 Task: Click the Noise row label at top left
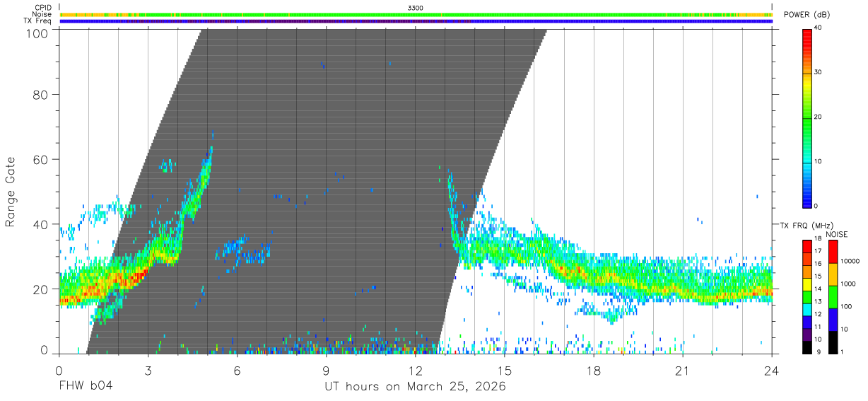42,14
